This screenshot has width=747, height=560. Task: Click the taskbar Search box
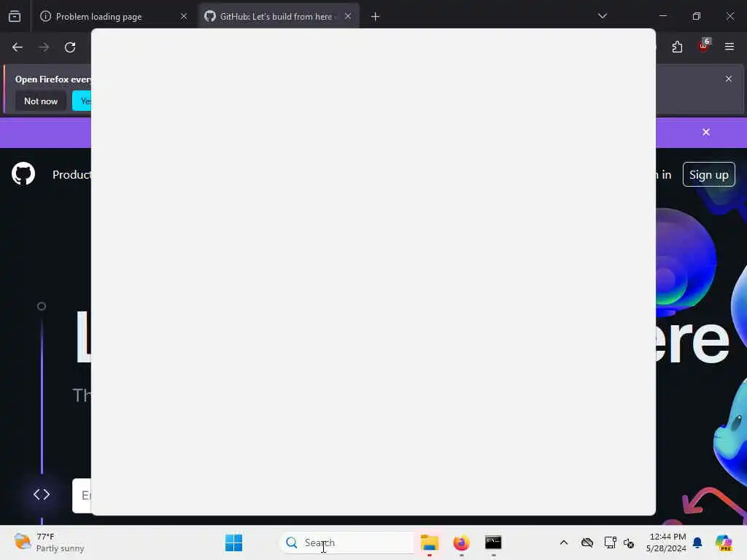347,542
